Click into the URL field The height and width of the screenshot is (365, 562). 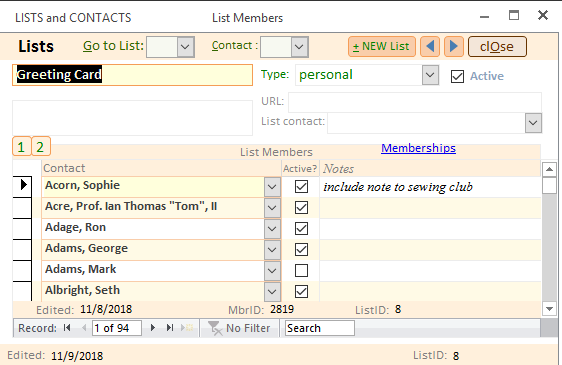point(415,102)
